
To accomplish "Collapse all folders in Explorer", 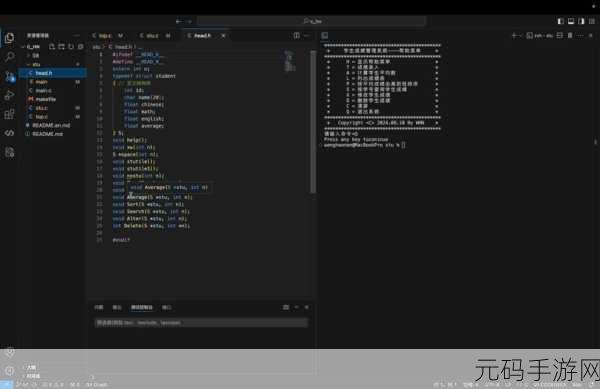I will [x=80, y=47].
